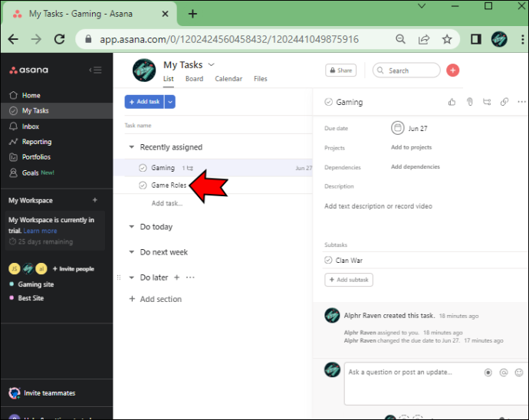The image size is (529, 420).
Task: Switch to the List tab
Action: click(x=169, y=79)
